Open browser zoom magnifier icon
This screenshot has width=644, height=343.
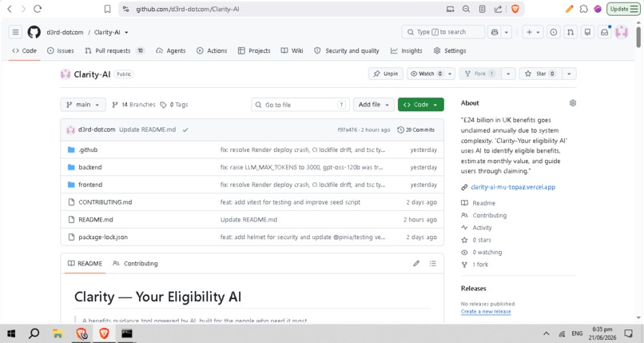coord(466,9)
